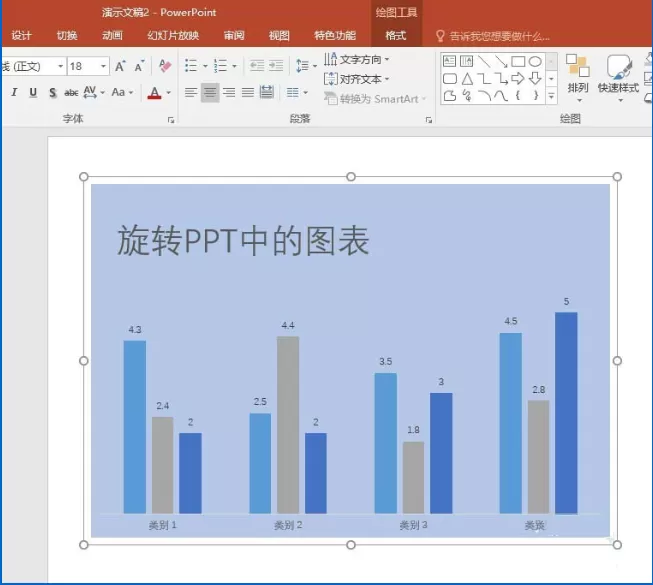Switch to the View (视图) tab
653x585 pixels.
pyautogui.click(x=279, y=35)
